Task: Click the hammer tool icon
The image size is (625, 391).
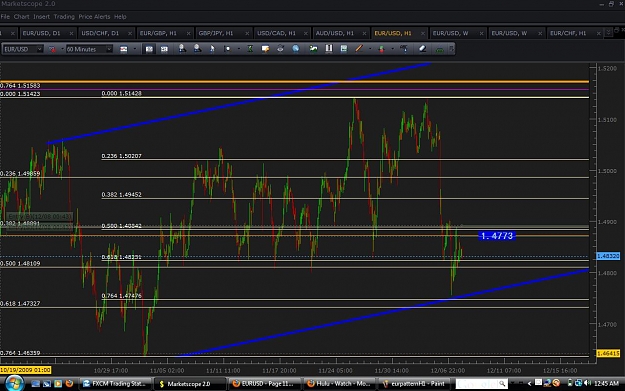Action: 404,49
